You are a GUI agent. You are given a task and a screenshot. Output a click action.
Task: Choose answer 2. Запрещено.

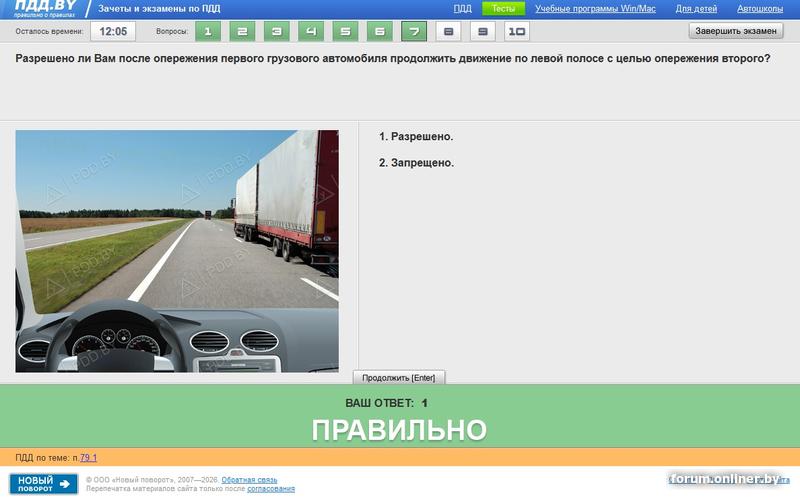coord(416,163)
